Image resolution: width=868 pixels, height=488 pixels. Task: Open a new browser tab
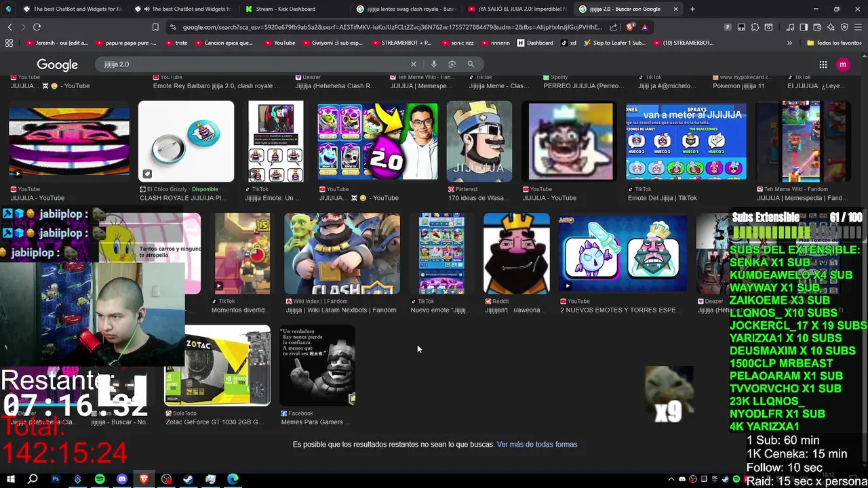coord(692,9)
